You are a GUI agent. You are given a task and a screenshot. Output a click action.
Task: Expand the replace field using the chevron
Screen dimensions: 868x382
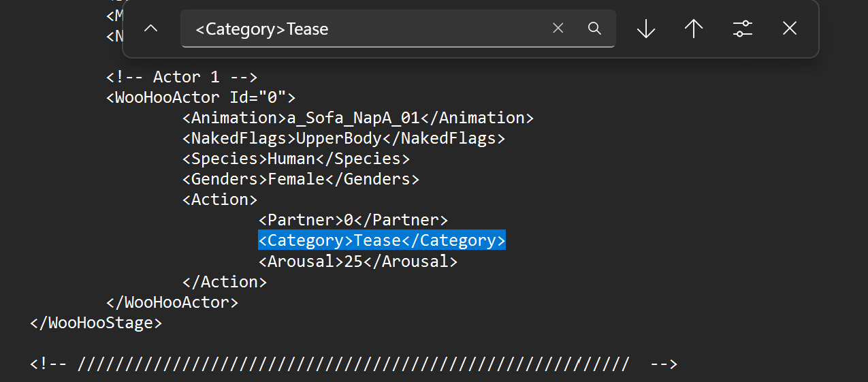pos(151,29)
